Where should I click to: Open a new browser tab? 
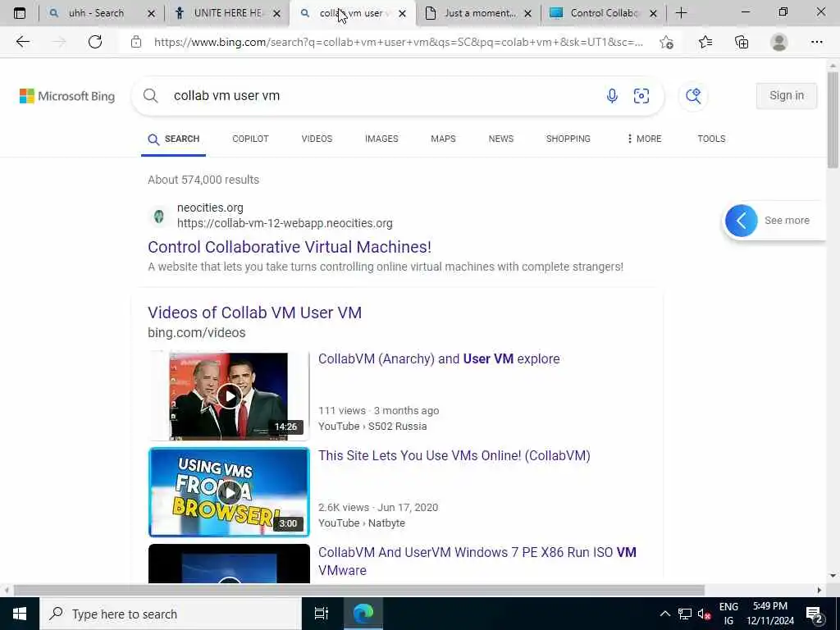[x=682, y=13]
